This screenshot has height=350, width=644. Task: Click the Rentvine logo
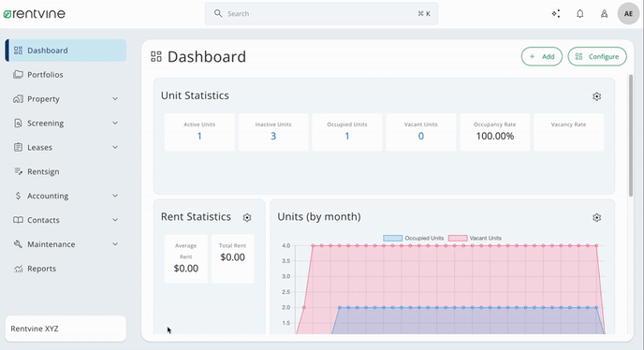[34, 13]
